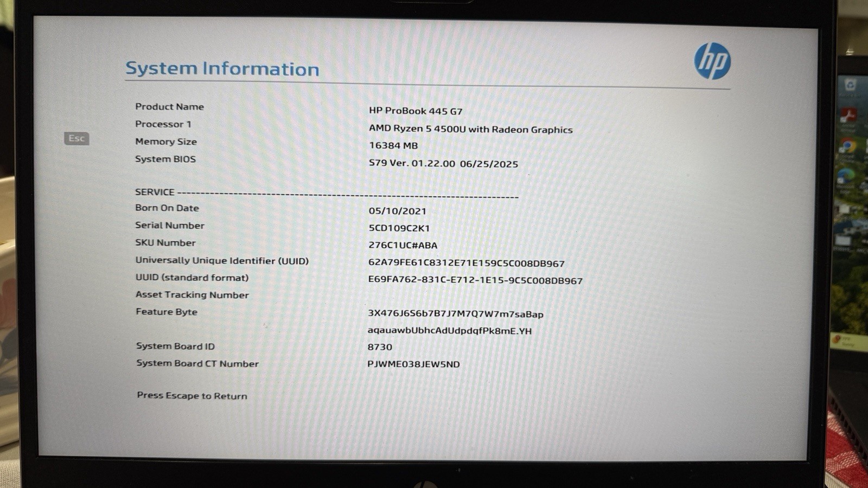This screenshot has height=488, width=868.
Task: Click the System Information heading
Action: [222, 69]
